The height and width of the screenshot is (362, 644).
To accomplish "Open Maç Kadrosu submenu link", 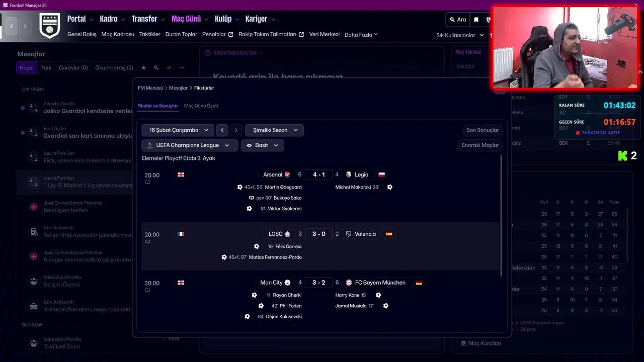I will pyautogui.click(x=118, y=35).
